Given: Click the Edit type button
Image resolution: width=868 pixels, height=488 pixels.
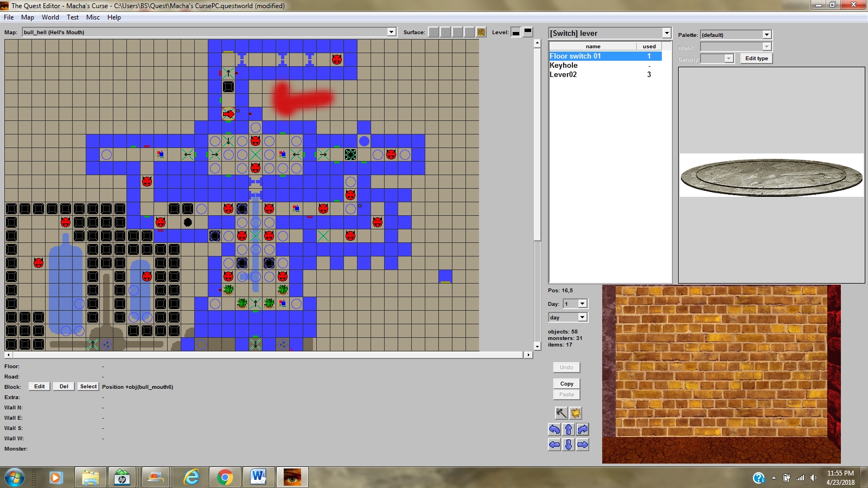Looking at the screenshot, I should [756, 59].
